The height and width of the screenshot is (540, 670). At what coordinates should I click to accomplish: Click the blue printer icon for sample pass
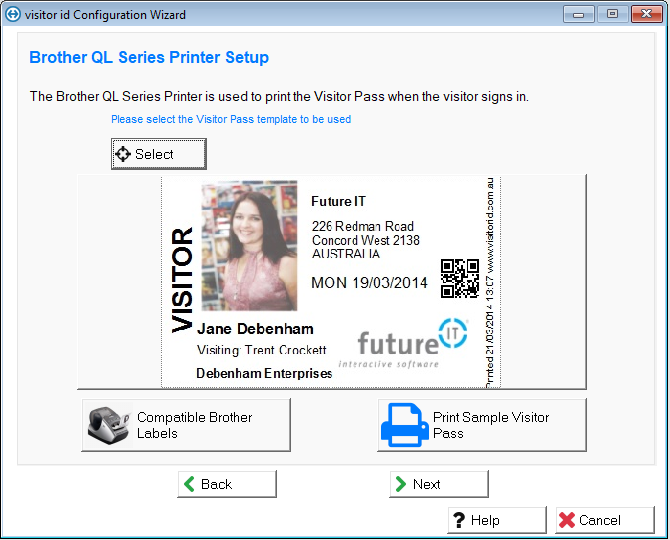404,425
